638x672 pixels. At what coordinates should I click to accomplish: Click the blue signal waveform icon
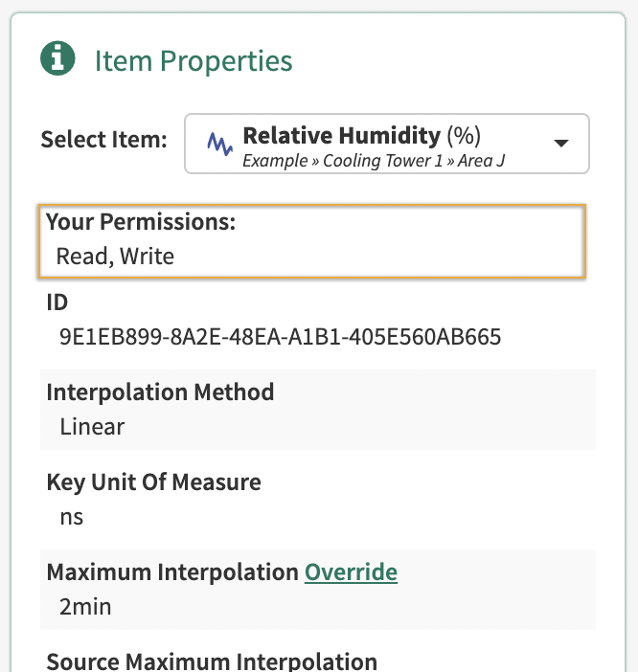[x=220, y=145]
